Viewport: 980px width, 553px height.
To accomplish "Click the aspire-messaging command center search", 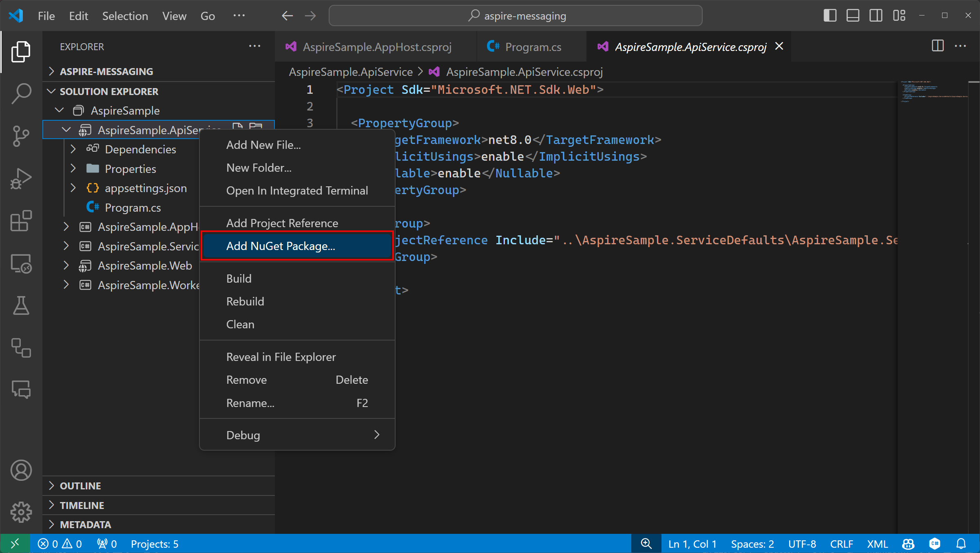I will (x=515, y=15).
